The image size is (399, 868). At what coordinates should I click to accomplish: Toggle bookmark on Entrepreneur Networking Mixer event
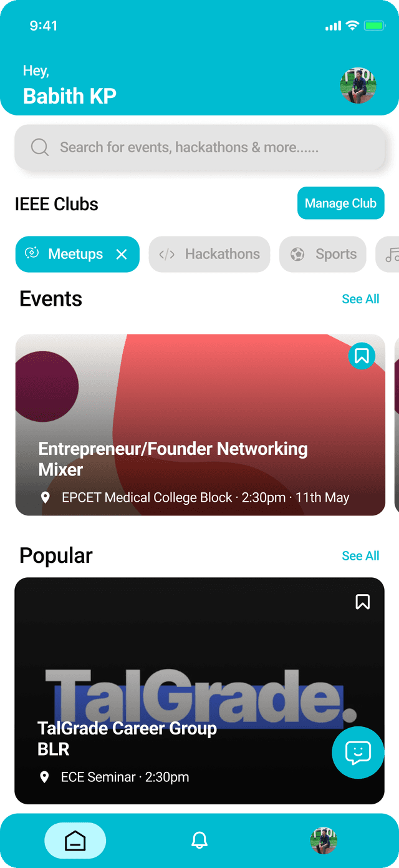(x=362, y=356)
